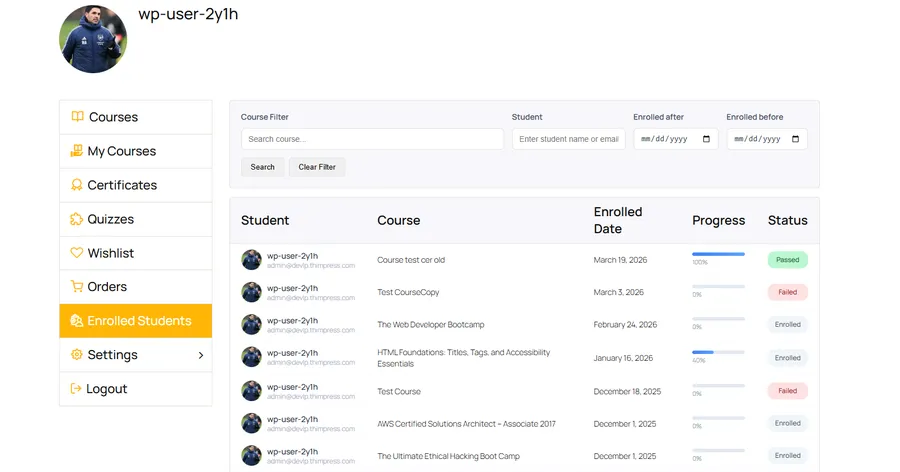Focus the Search course input field
Image resolution: width=900 pixels, height=472 pixels.
coord(373,139)
